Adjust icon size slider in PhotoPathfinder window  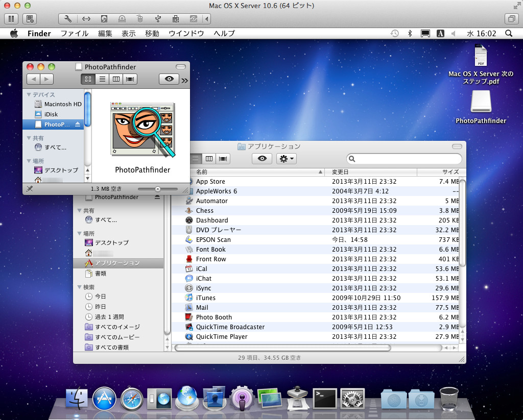click(x=157, y=189)
